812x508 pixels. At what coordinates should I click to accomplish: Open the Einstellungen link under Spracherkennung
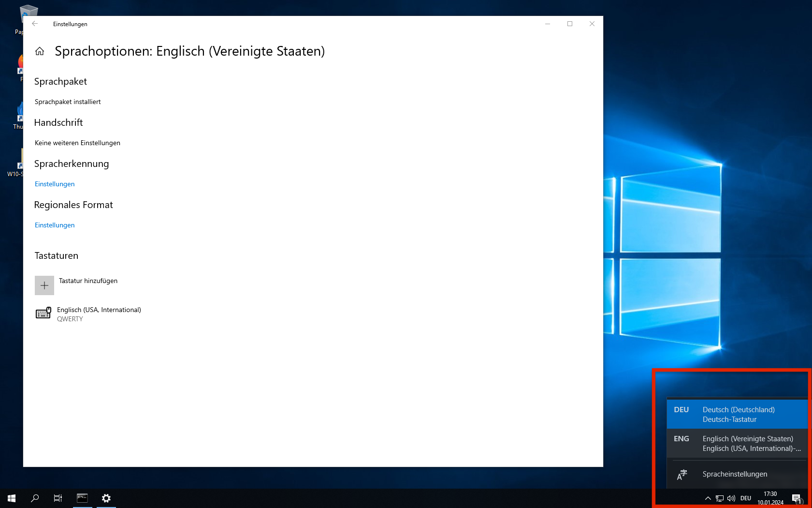55,184
